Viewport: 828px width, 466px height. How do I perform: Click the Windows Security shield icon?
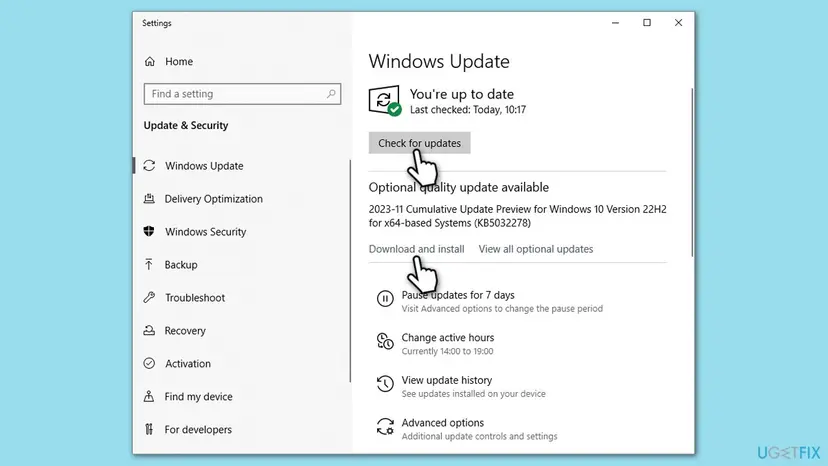tap(149, 231)
